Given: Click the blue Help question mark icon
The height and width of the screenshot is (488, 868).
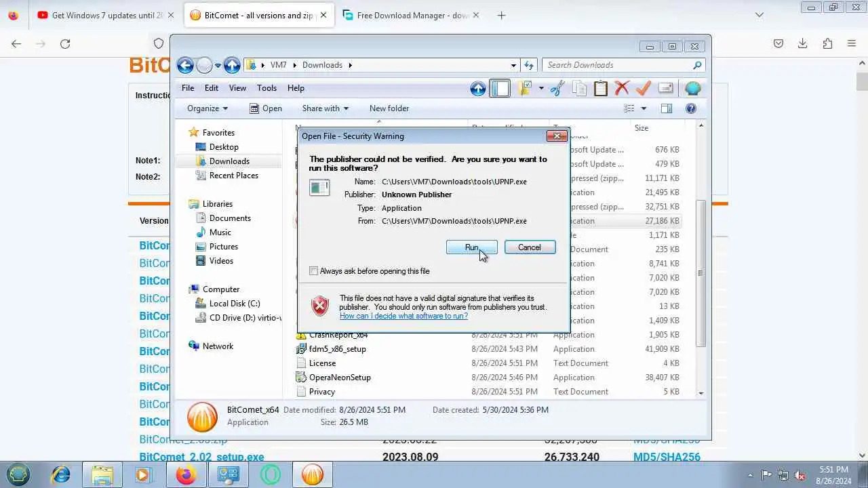Looking at the screenshot, I should (x=691, y=108).
